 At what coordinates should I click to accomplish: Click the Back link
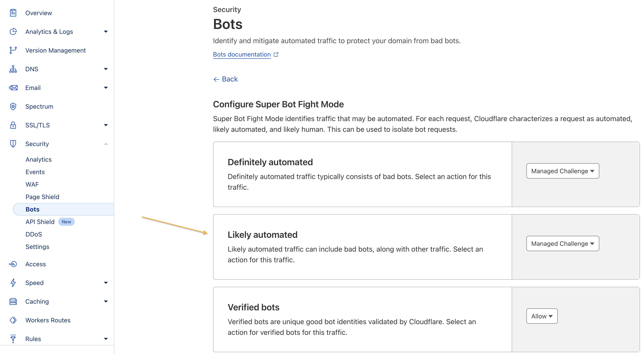[x=225, y=79]
